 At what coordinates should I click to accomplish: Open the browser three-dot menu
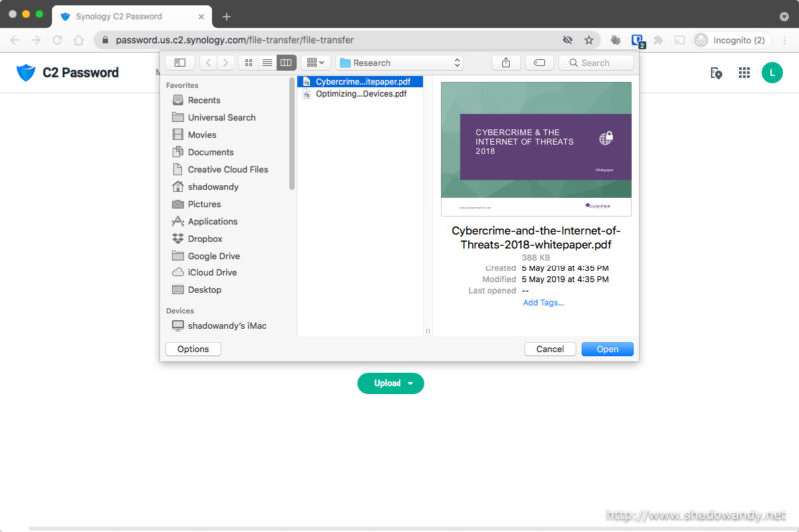pos(785,40)
